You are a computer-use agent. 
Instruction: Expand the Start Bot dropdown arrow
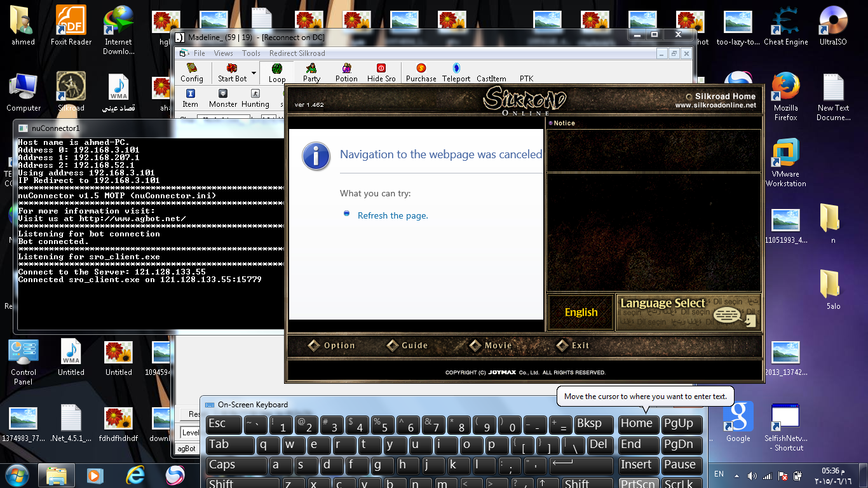[x=254, y=73]
